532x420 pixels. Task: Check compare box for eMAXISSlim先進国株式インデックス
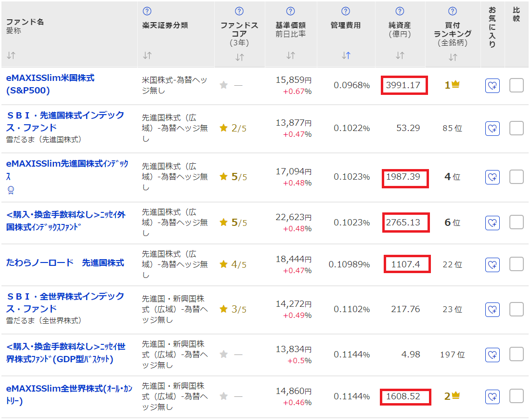point(517,177)
